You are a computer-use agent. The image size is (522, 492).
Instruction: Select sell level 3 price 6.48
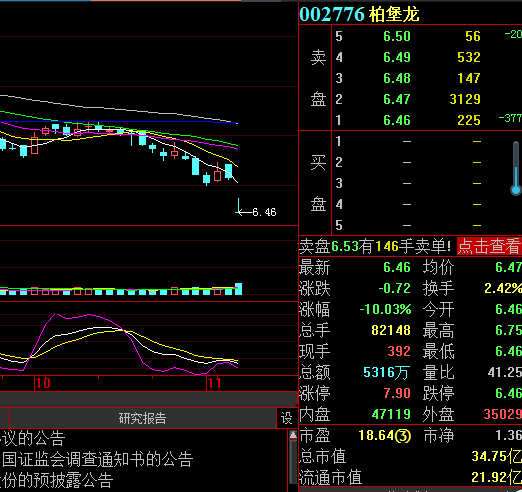tap(397, 78)
